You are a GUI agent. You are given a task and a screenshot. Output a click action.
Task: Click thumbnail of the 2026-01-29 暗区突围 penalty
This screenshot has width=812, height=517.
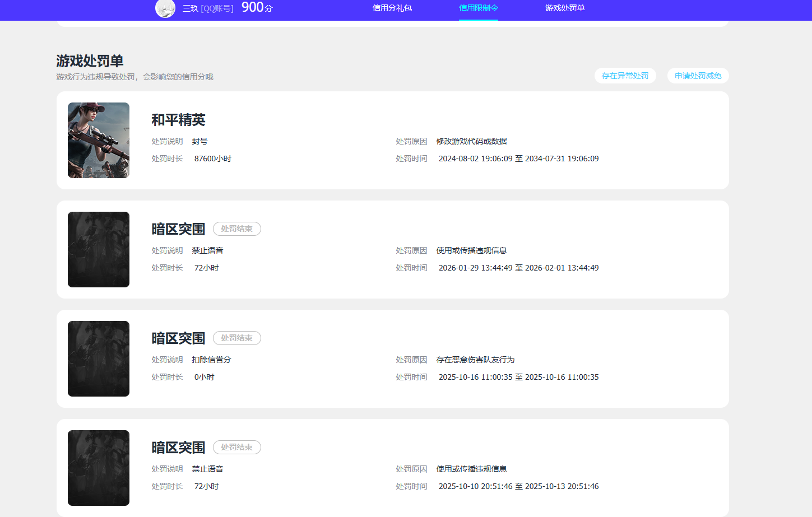pos(99,249)
